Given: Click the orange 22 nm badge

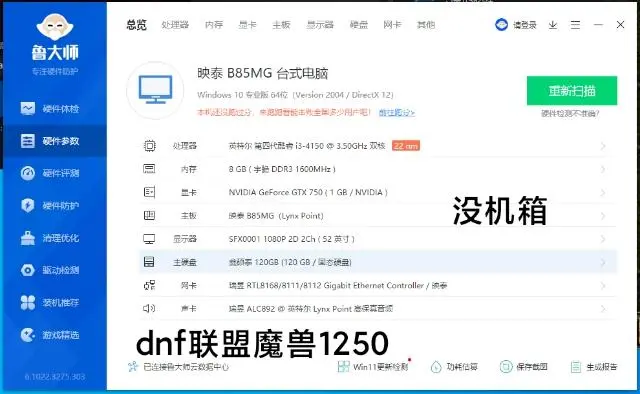Looking at the screenshot, I should [406, 146].
